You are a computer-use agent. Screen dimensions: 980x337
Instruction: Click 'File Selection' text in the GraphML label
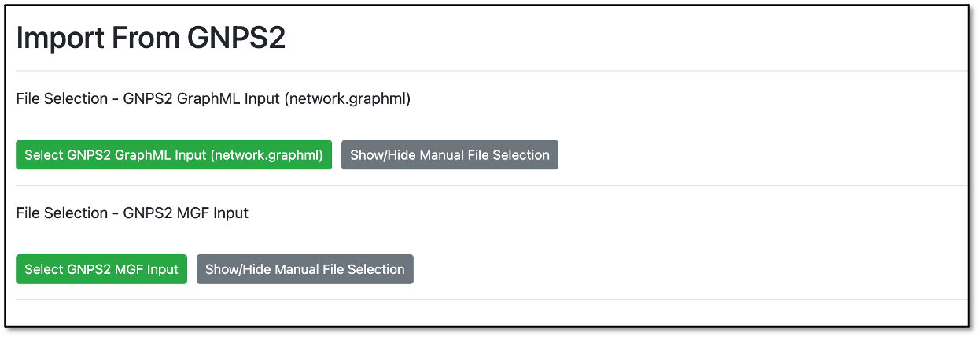(x=61, y=98)
